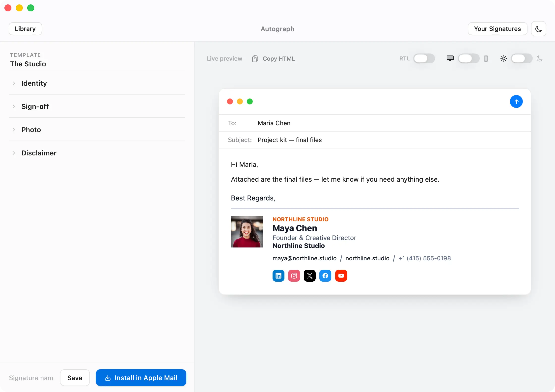Focus the Signature name input field

pyautogui.click(x=31, y=378)
